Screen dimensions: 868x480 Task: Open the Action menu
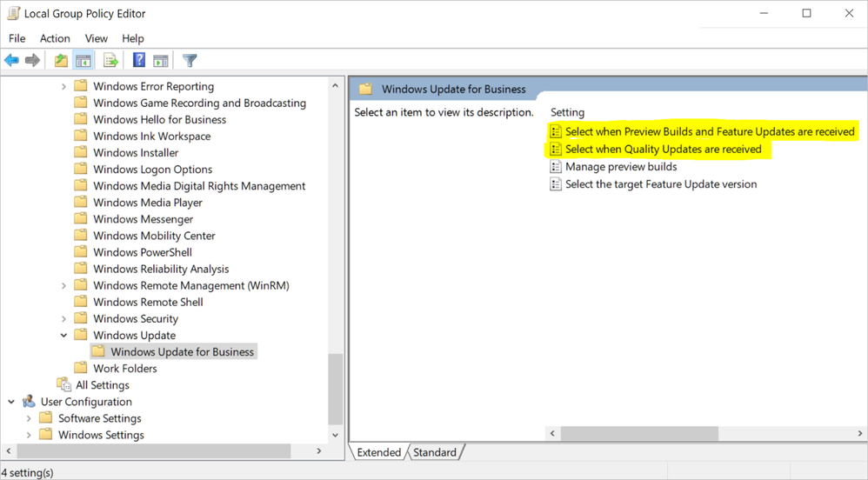pos(55,38)
